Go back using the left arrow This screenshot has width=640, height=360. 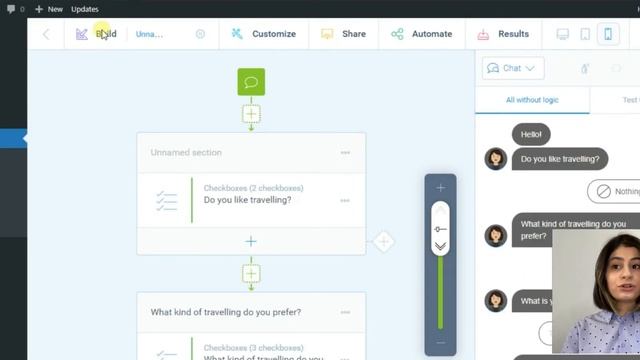click(46, 34)
